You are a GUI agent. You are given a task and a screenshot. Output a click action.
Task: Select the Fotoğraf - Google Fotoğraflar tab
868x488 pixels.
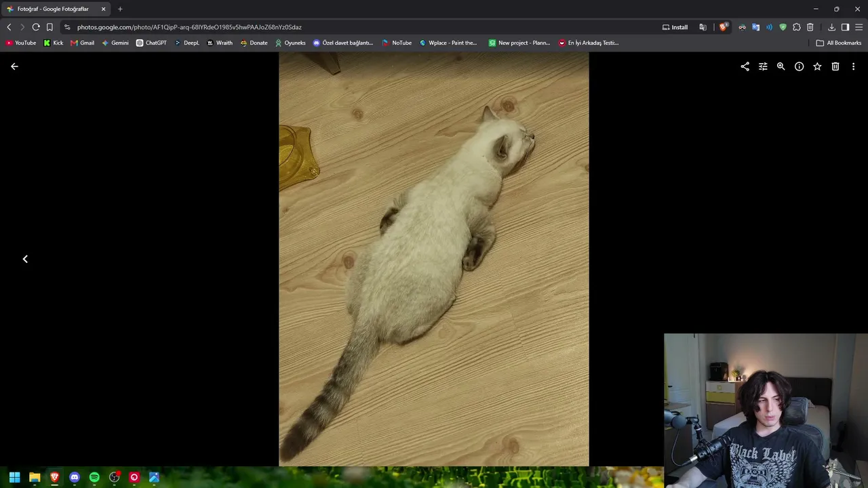[57, 9]
